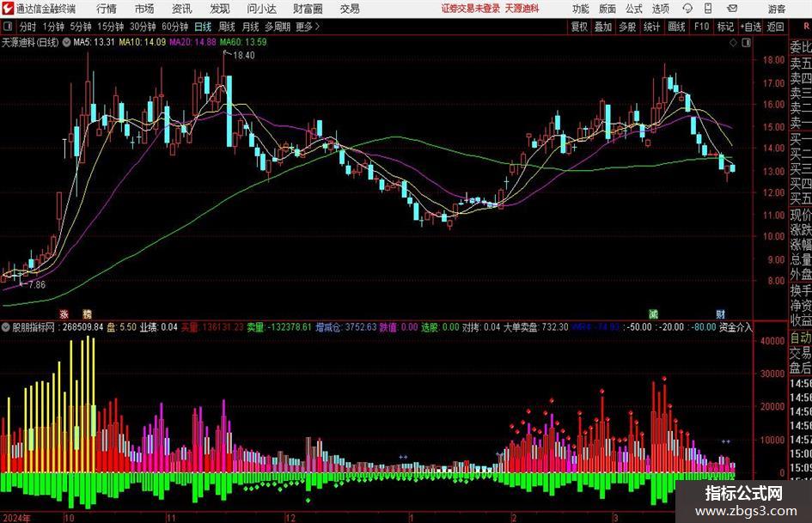The width and height of the screenshot is (812, 523).
Task: Click the MA60: 13.59 value
Action: coord(243,42)
